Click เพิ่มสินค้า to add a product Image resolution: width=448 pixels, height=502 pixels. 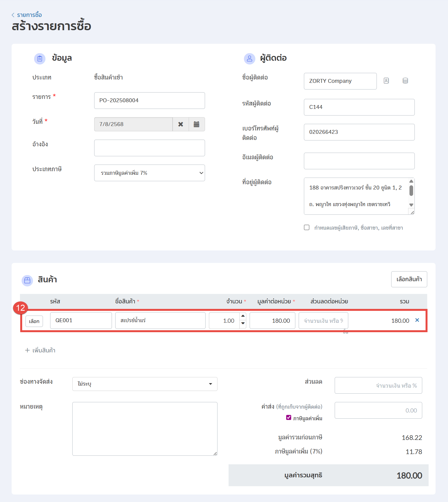click(x=40, y=350)
